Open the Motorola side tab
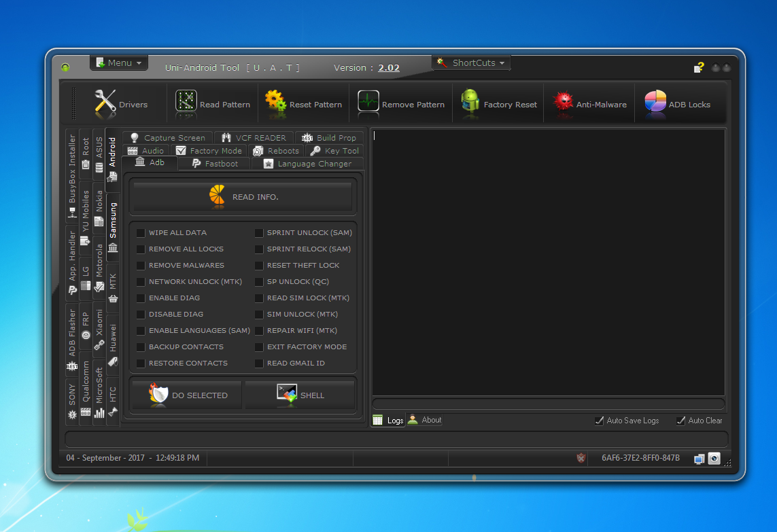 click(x=99, y=268)
